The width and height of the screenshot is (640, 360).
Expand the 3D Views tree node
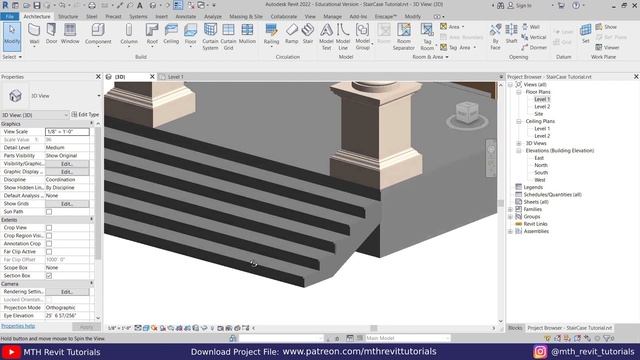point(519,143)
